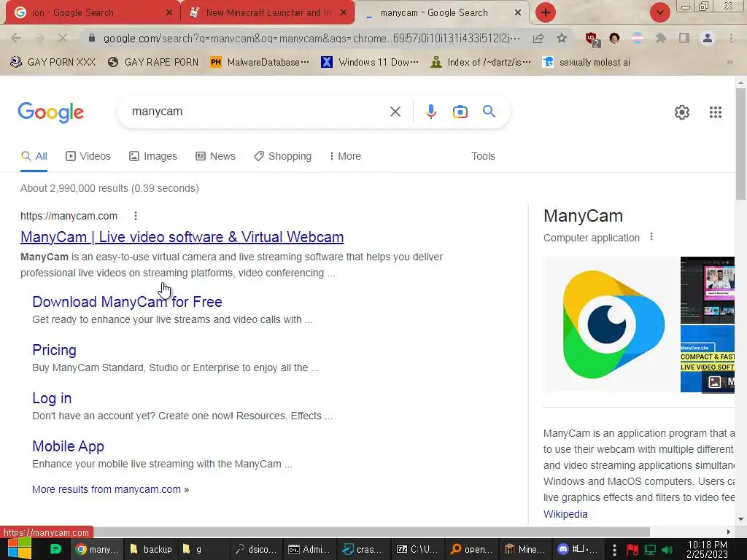Open the Administrator command prompt taskbar item
Image resolution: width=747 pixels, height=560 pixels.
[x=309, y=549]
